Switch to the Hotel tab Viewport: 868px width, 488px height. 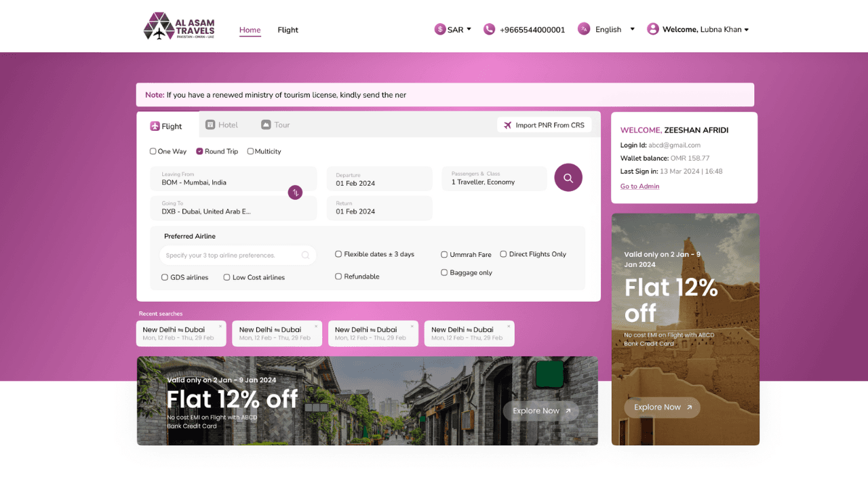coord(222,125)
